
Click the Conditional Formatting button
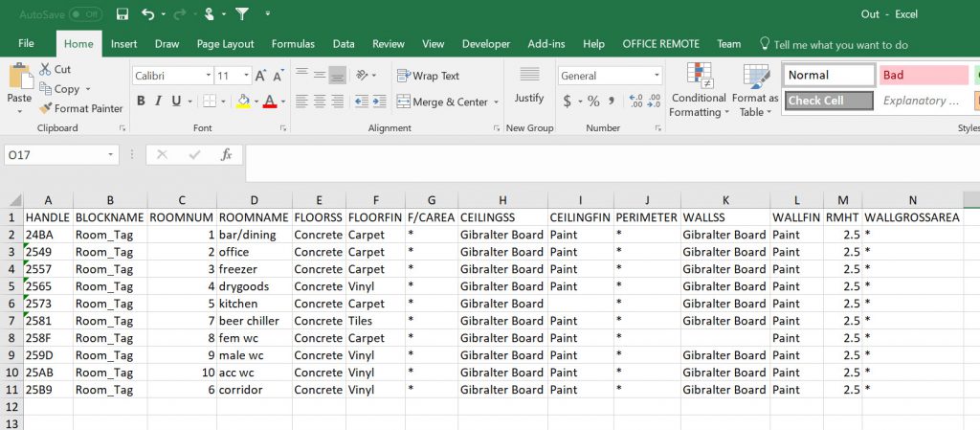pos(699,91)
